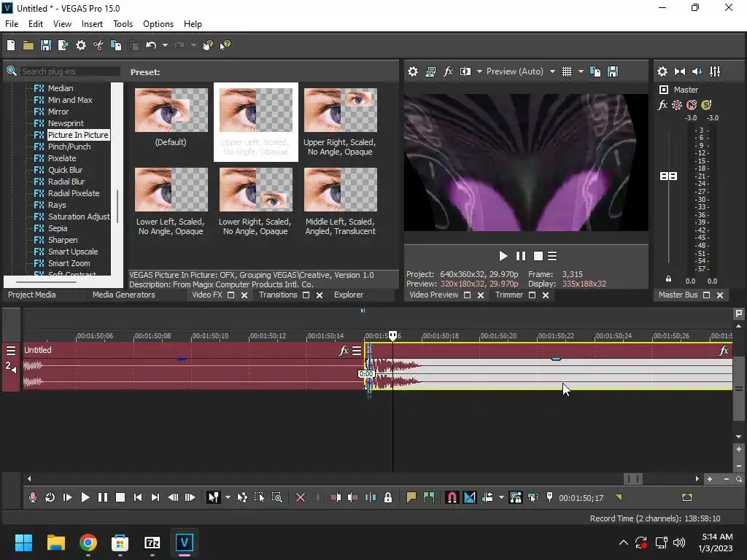Adjust the Master volume fader
Image resolution: width=747 pixels, height=560 pixels.
click(x=668, y=176)
